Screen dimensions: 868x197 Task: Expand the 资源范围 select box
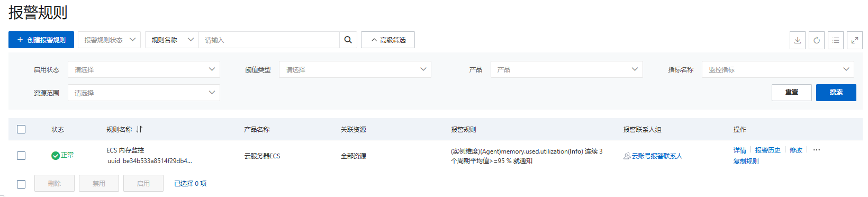[x=144, y=93]
